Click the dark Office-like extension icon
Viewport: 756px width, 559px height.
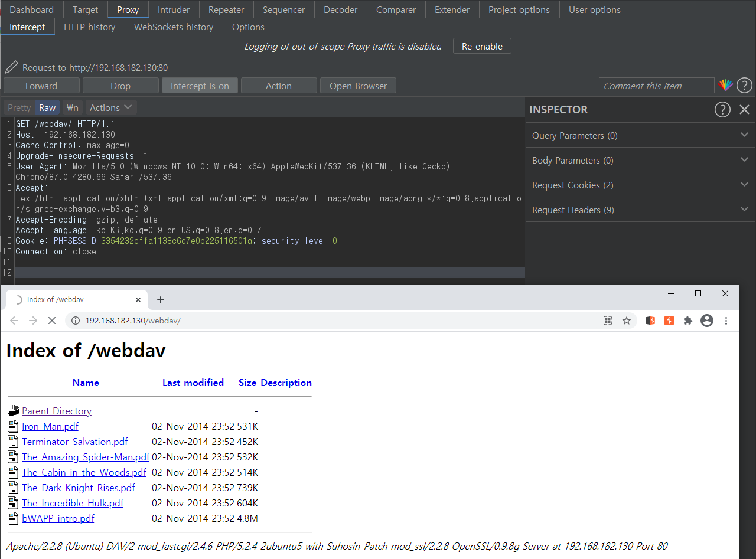pyautogui.click(x=650, y=321)
